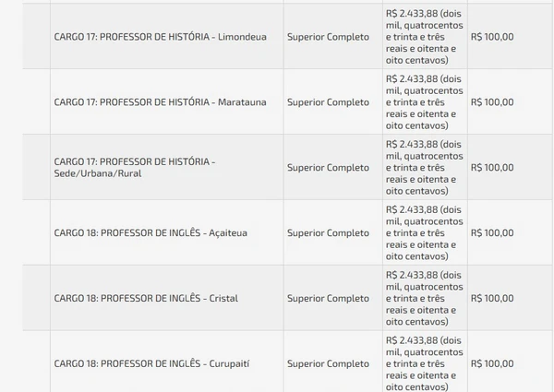
Task: Click the R$ 100,00 fee in Cristal row
Action: pyautogui.click(x=492, y=298)
